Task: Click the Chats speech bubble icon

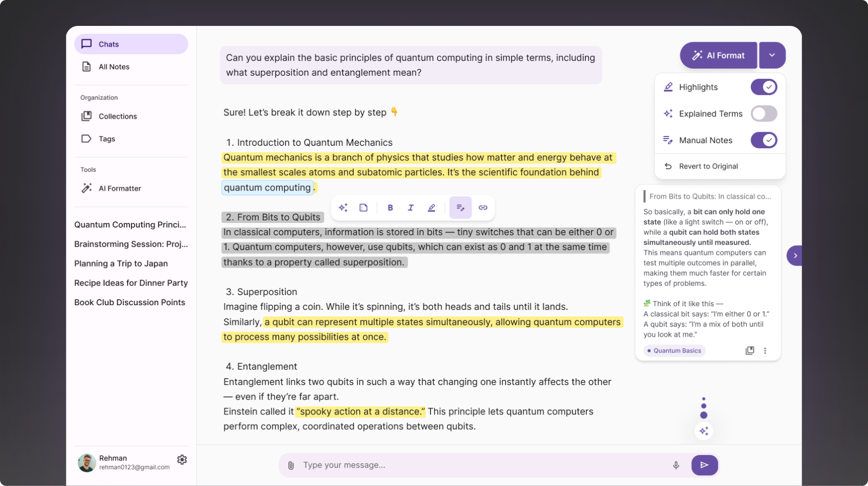Action: click(x=87, y=44)
